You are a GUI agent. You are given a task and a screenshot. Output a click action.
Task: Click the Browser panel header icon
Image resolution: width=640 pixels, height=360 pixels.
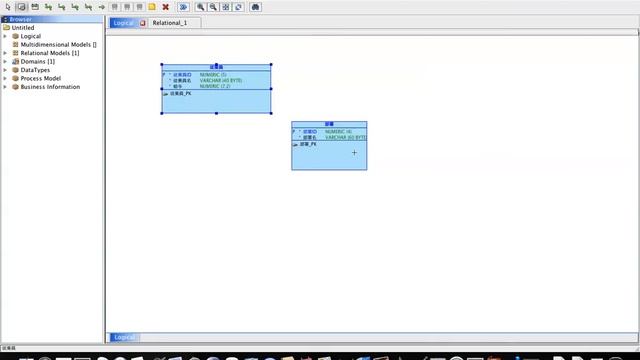point(5,19)
